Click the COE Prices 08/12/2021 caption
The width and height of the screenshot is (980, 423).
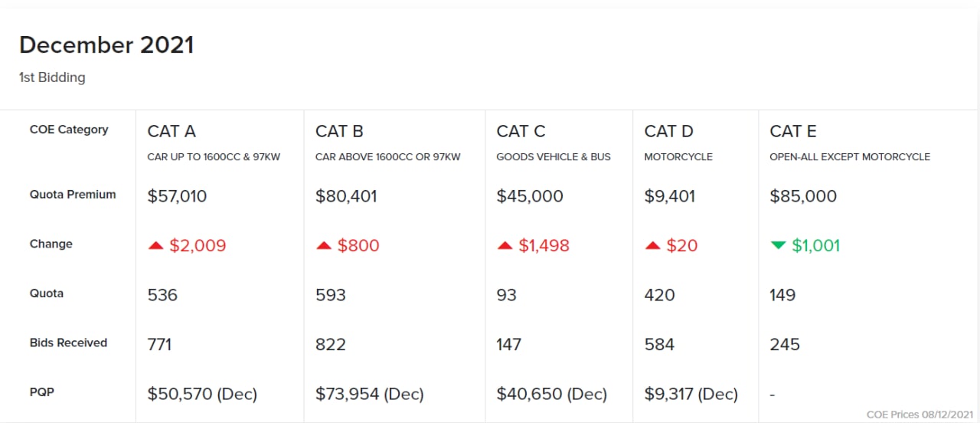click(x=920, y=415)
